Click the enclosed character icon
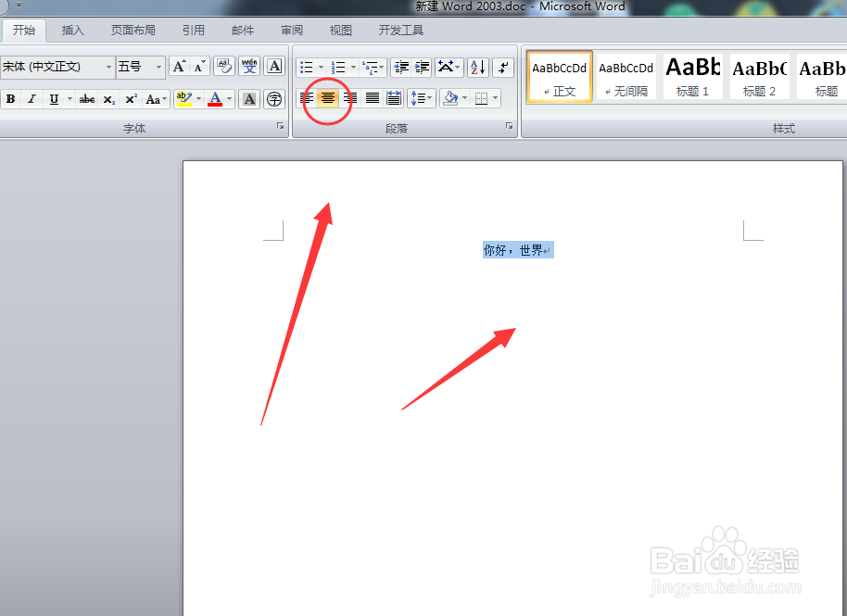This screenshot has width=847, height=616. (x=274, y=99)
